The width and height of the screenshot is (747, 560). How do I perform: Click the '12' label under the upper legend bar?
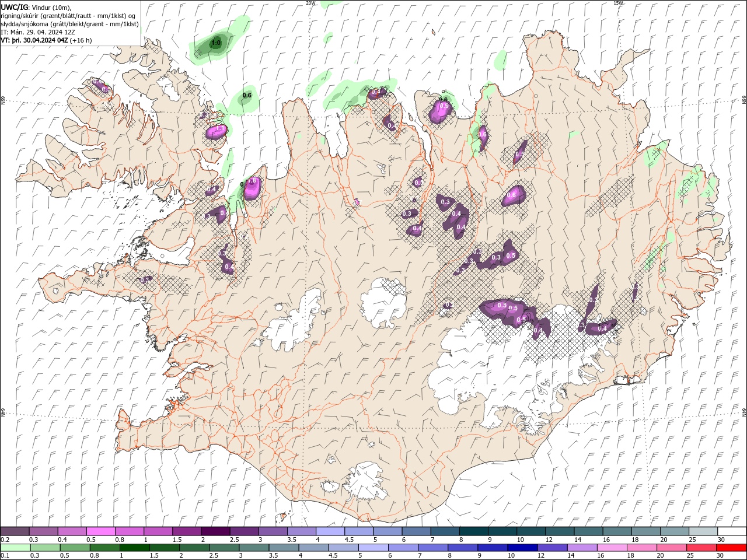coord(549,540)
